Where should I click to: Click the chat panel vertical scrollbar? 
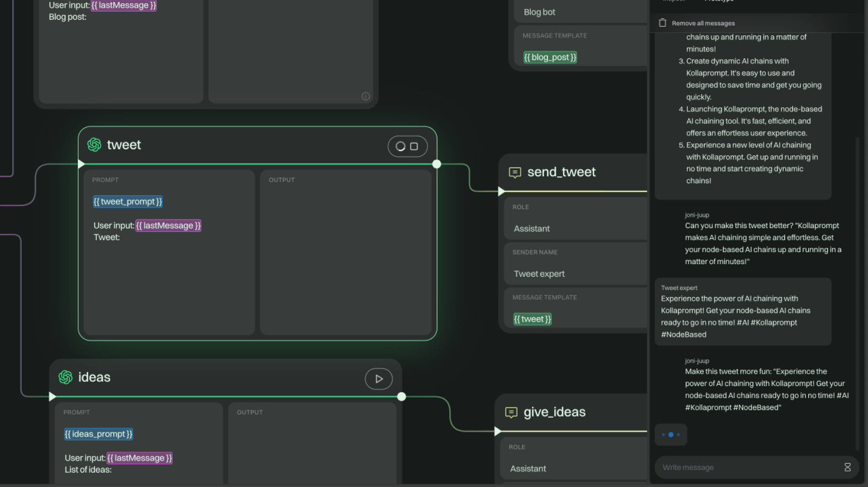click(857, 291)
